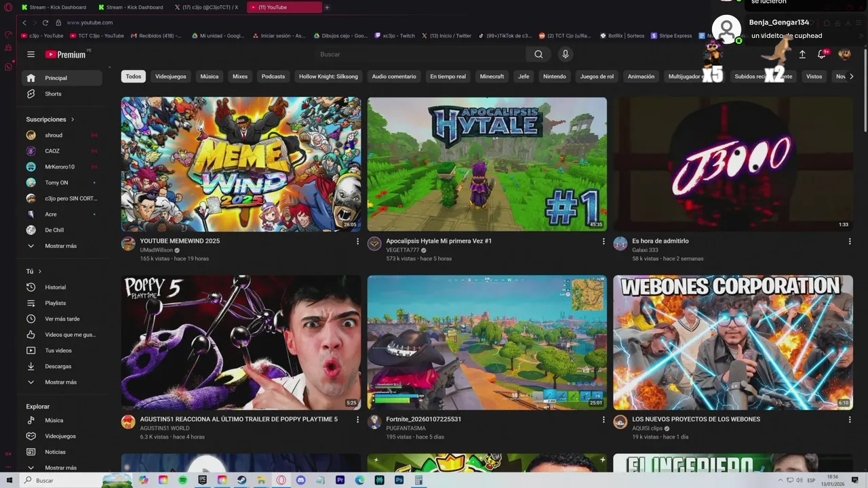Screen dimensions: 868x488
Task: Open Videojuegos under Explorar
Action: tap(62, 436)
